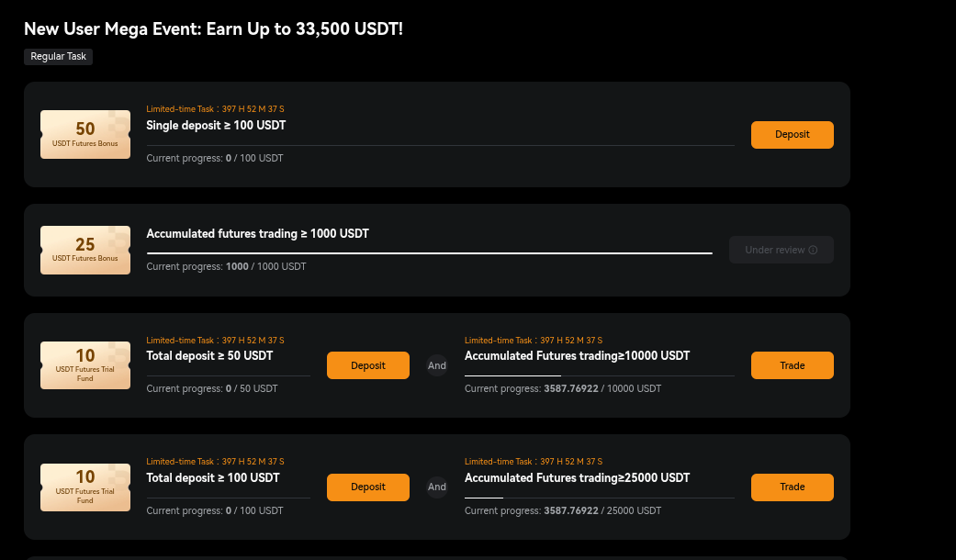This screenshot has width=956, height=560.
Task: Click the Single deposit ≥ 100 USDT task title
Action: tap(216, 126)
